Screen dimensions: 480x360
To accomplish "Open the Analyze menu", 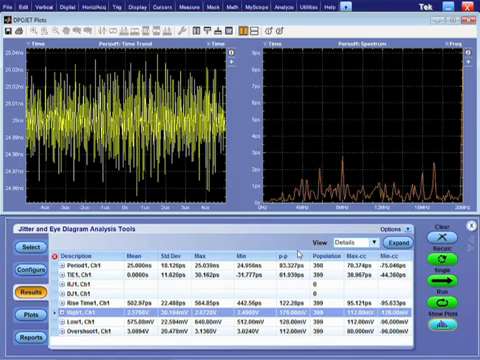I will pyautogui.click(x=284, y=7).
